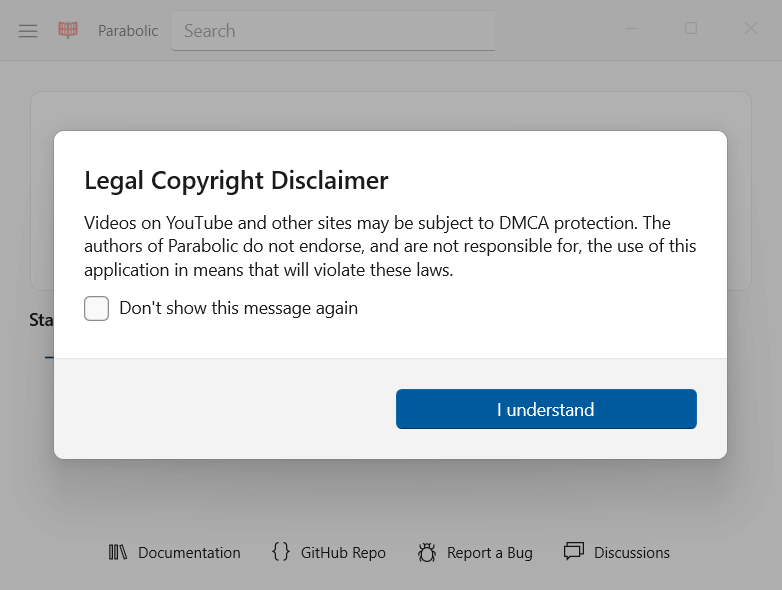Click the Legal Copyright Disclaimer heading
Viewport: 782px width, 590px height.
tap(236, 181)
